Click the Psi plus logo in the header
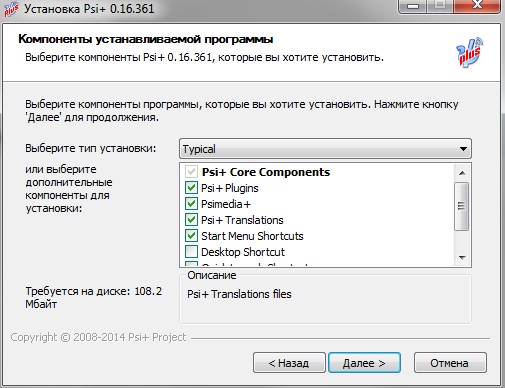 pyautogui.click(x=470, y=52)
